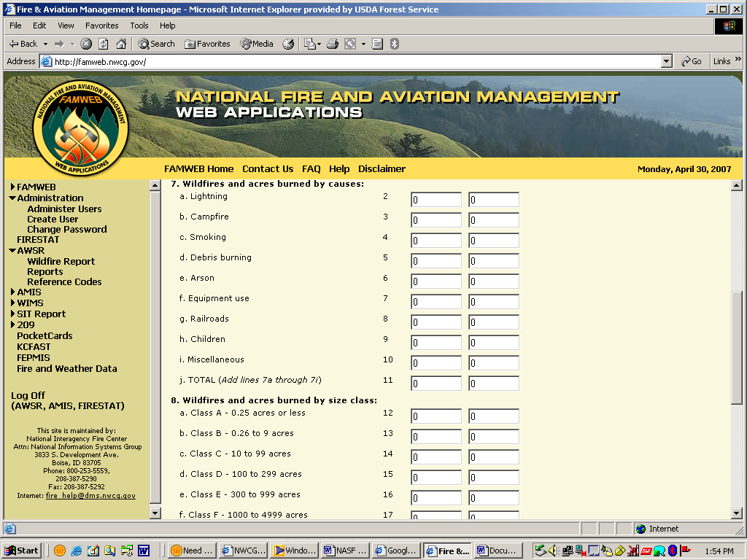Click the main page vertical scrollbar thumb
This screenshot has height=560, width=747.
[x=736, y=346]
